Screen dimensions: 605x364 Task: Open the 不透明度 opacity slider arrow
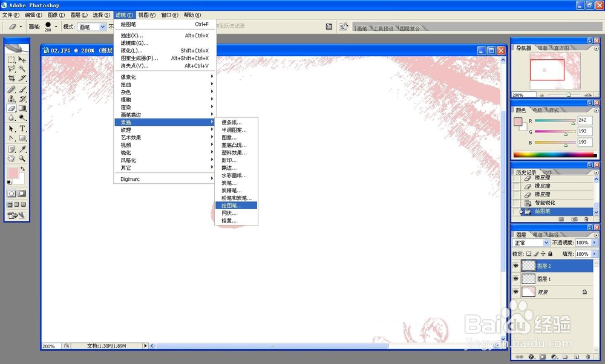pos(595,242)
